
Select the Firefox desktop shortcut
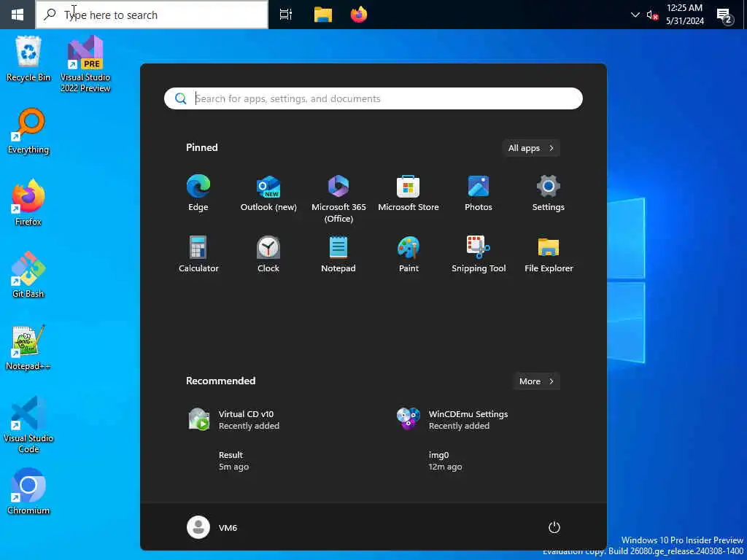[28, 203]
